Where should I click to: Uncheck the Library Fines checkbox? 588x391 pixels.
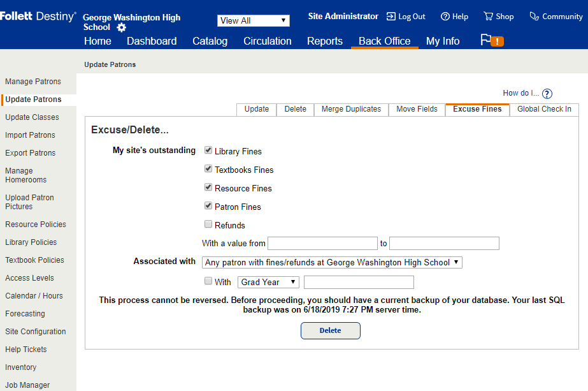point(208,151)
